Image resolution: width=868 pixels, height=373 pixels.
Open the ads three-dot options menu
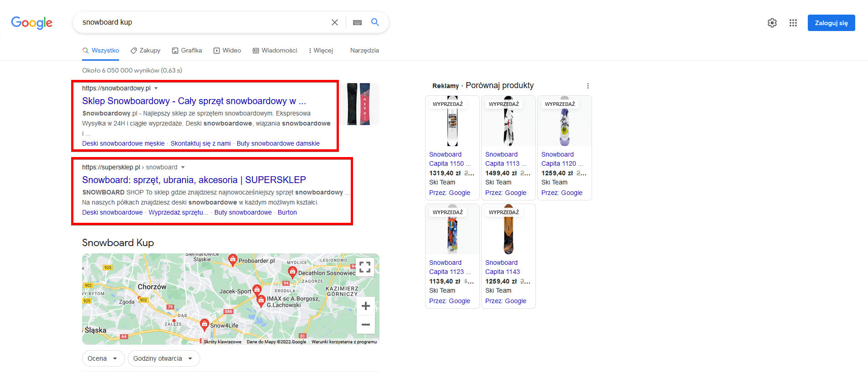[588, 86]
